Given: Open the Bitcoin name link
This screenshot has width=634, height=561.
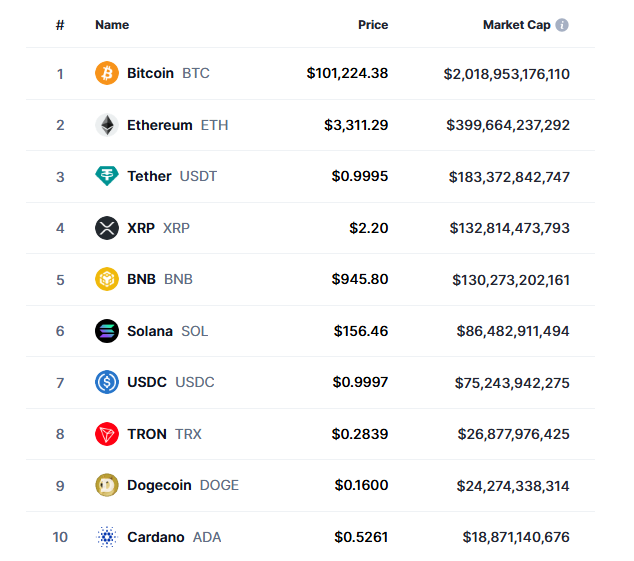Looking at the screenshot, I should pos(150,73).
